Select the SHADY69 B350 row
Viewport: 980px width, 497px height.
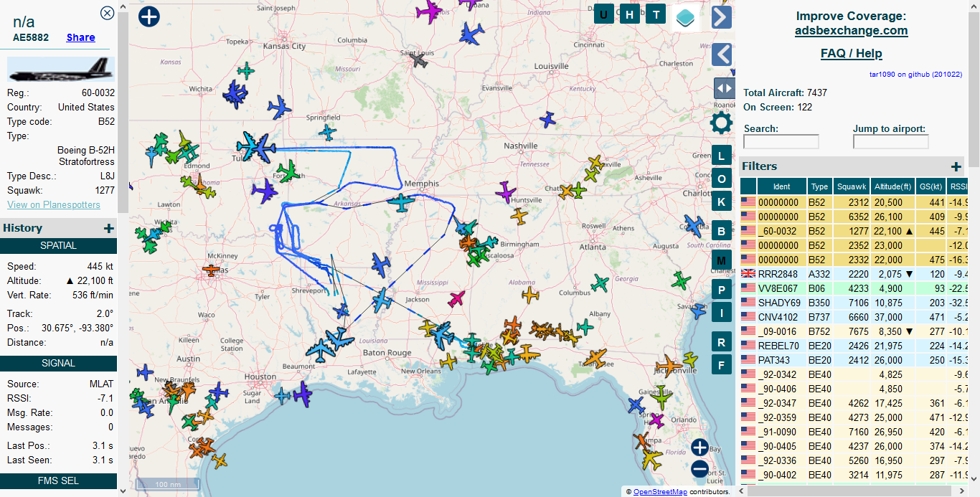(854, 303)
